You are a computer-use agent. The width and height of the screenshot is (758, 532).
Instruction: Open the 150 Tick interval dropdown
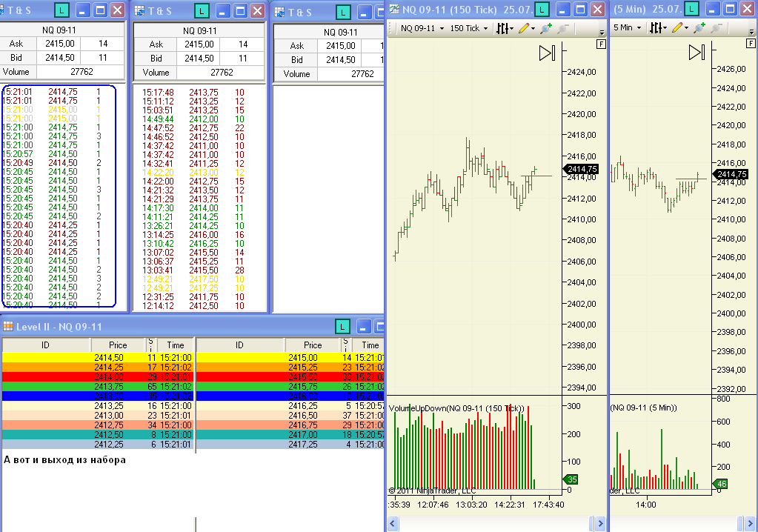(x=468, y=28)
